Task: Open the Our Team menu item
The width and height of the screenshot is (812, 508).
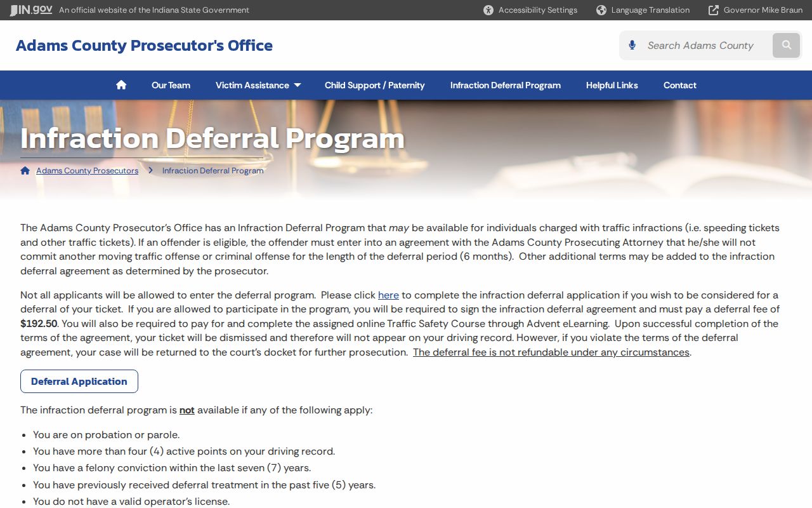Action: point(171,85)
